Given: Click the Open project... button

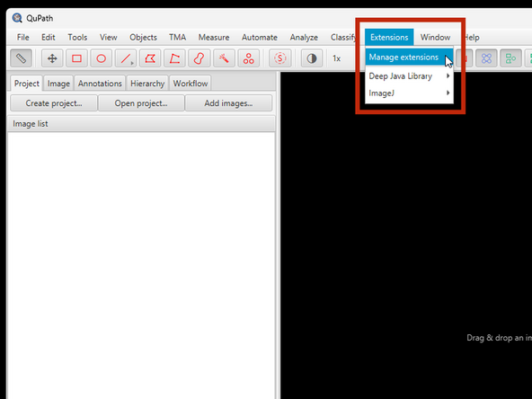Looking at the screenshot, I should 141,103.
